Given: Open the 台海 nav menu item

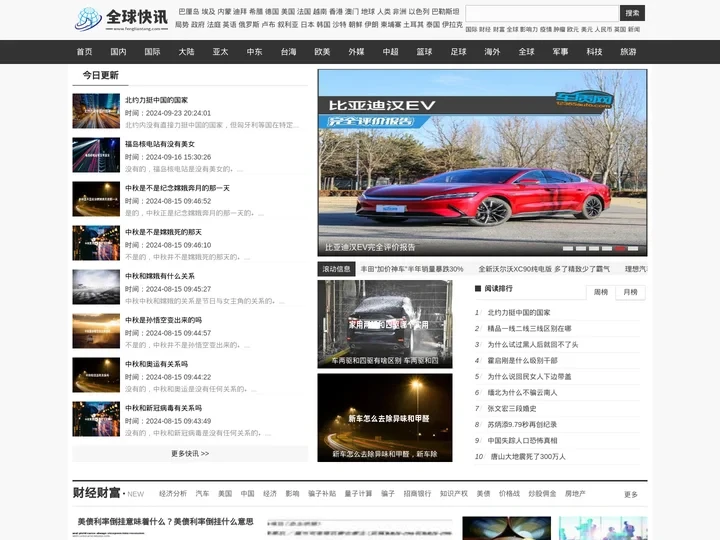Looking at the screenshot, I should tap(288, 52).
